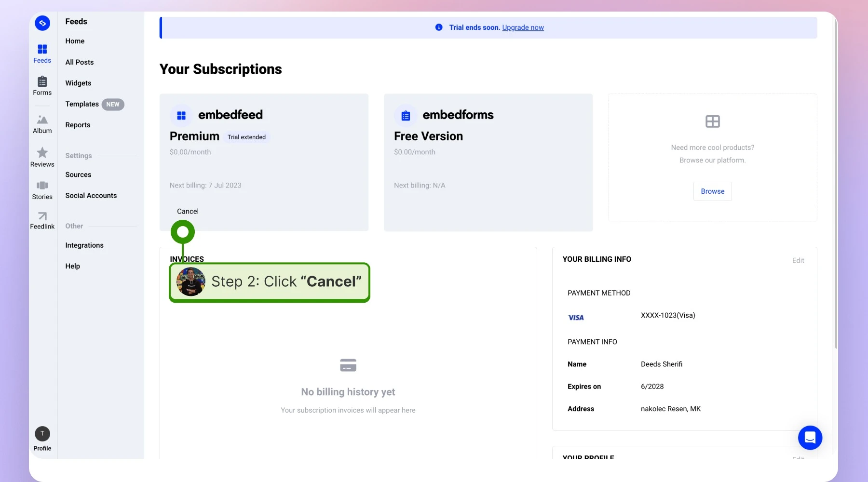Click the 'Premium' plan title
The height and width of the screenshot is (482, 868).
(194, 136)
